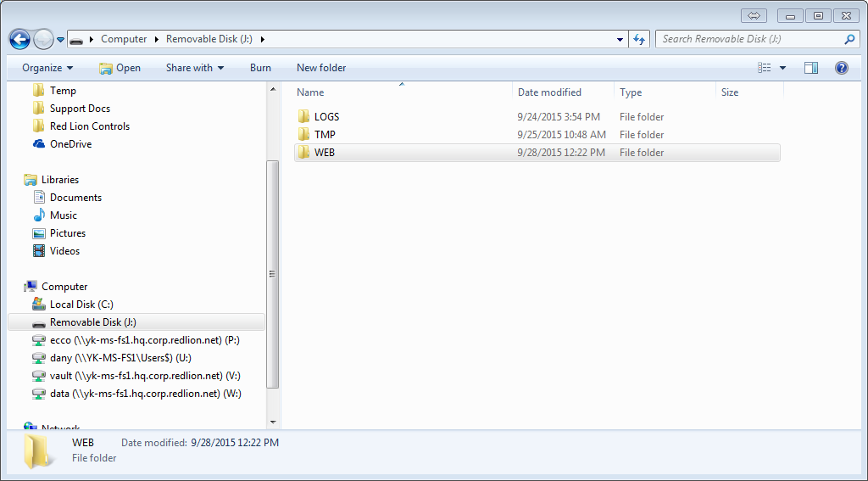The height and width of the screenshot is (481, 868).
Task: Select Computer in the address breadcrumb
Action: [124, 39]
